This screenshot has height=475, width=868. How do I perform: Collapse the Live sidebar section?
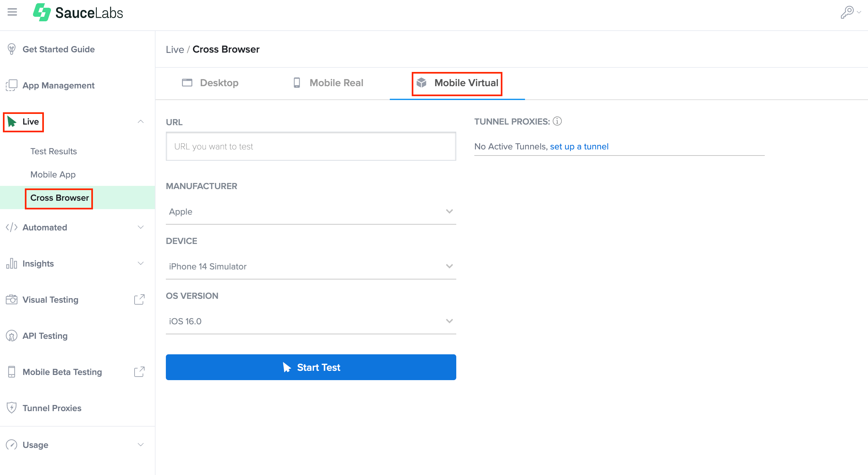click(141, 122)
